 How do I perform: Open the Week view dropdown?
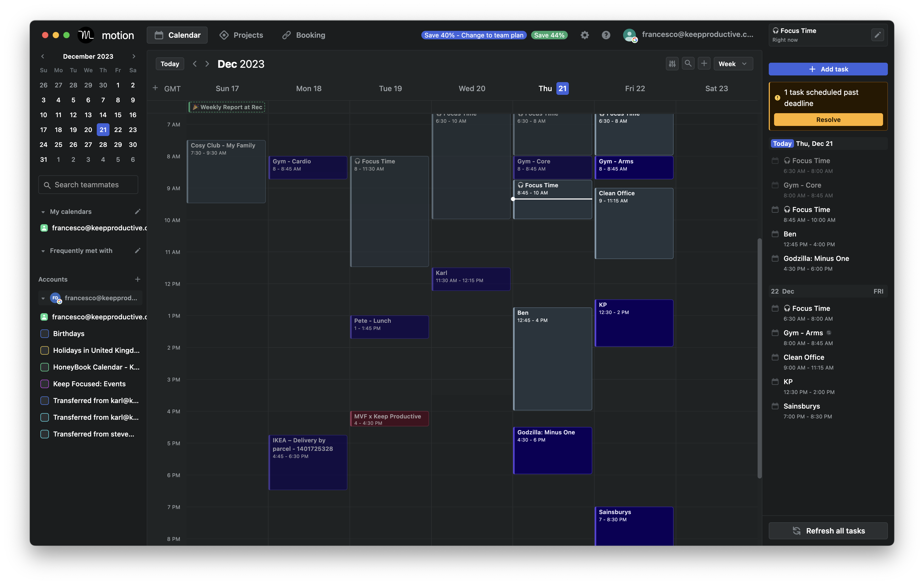pos(733,63)
